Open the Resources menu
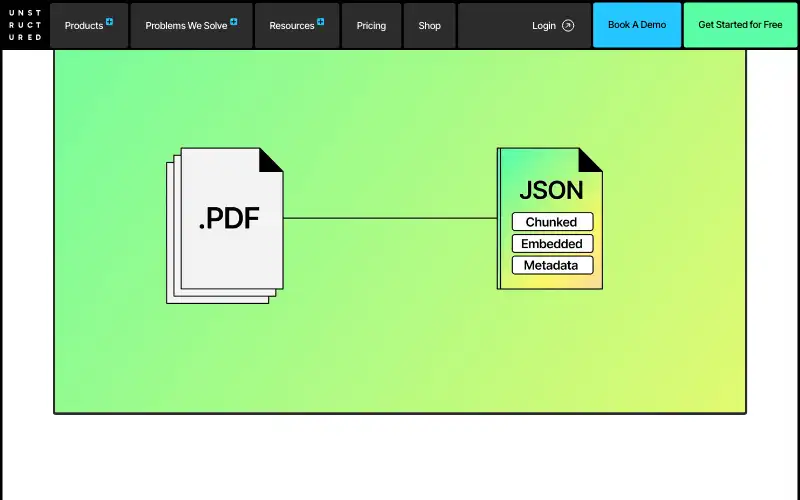The width and height of the screenshot is (800, 500). (297, 26)
